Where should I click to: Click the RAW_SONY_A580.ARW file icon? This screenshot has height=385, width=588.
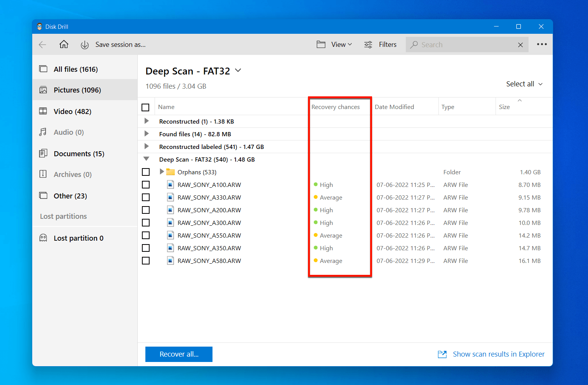(171, 261)
